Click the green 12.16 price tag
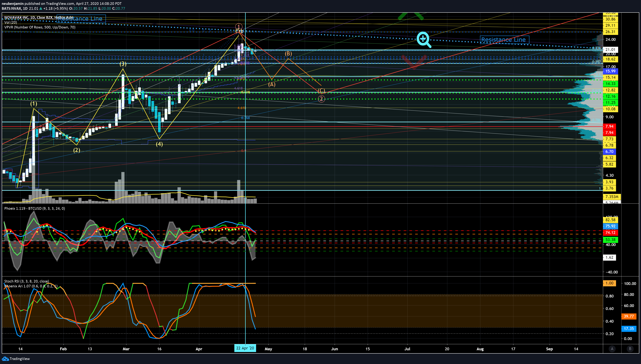Screen dimensions: 641x364 pos(610,96)
